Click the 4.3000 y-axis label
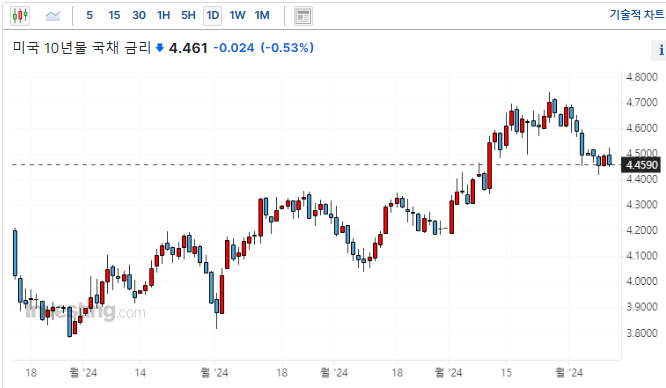Screen dimensions: 666x388 click(641, 205)
